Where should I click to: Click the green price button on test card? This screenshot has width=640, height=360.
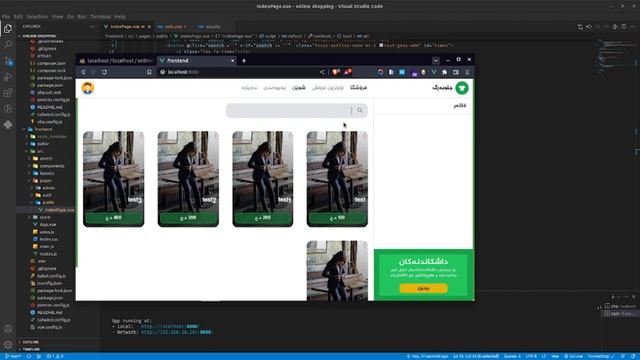337,218
